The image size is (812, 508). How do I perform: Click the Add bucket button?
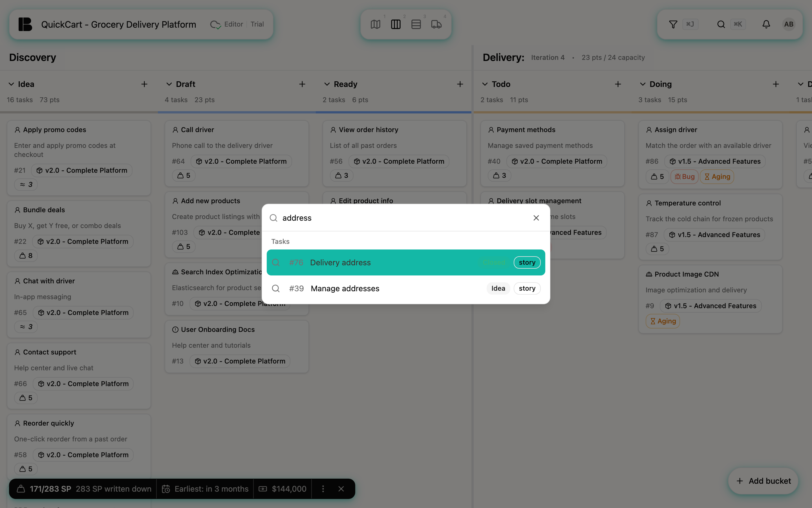(x=763, y=481)
